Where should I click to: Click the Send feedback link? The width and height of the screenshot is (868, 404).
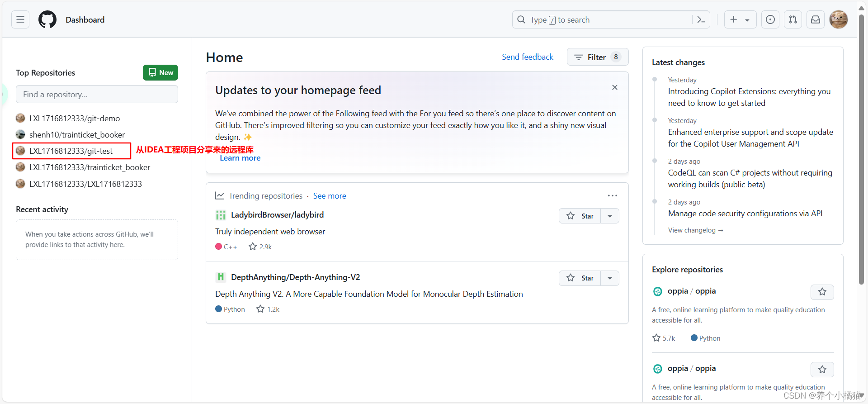[528, 57]
